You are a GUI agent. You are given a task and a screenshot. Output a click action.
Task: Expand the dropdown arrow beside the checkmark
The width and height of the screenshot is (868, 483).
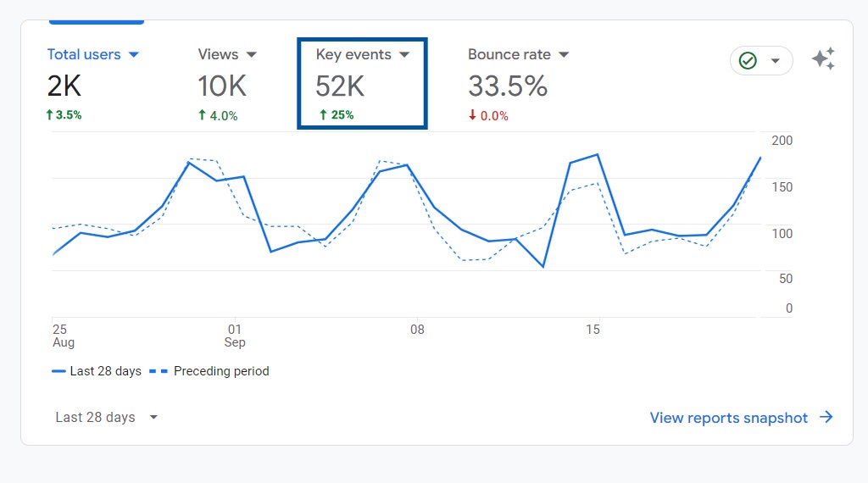click(775, 61)
